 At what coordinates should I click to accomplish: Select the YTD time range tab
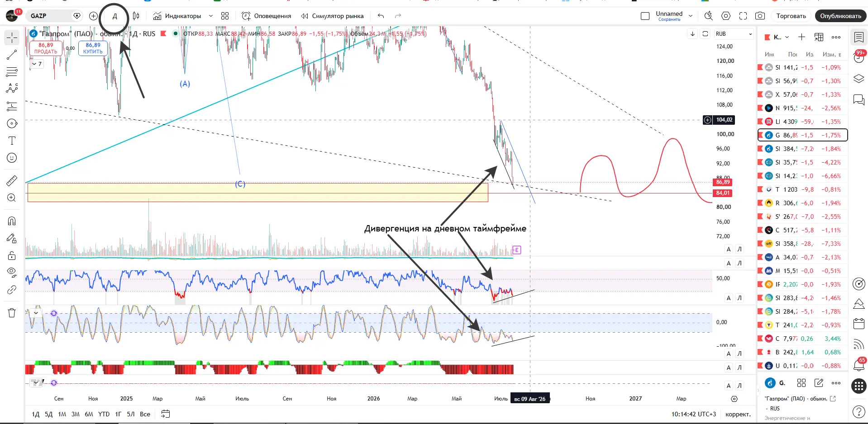[x=104, y=414]
